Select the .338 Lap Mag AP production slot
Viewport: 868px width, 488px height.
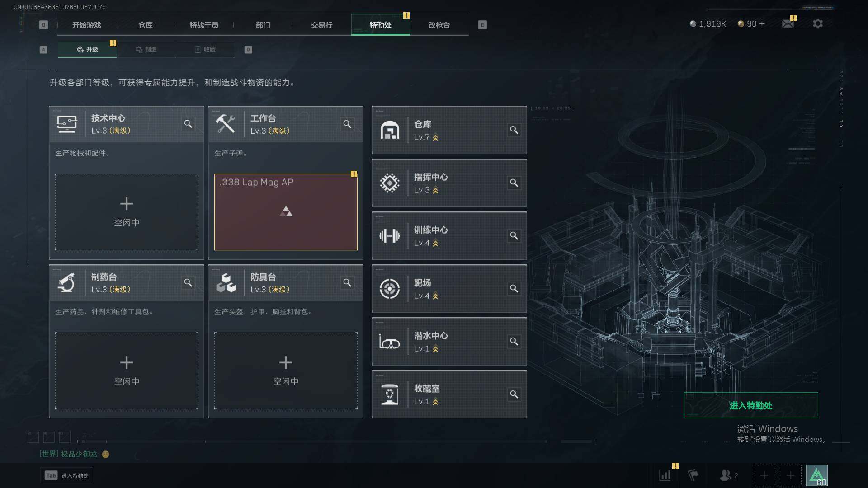[x=286, y=212]
